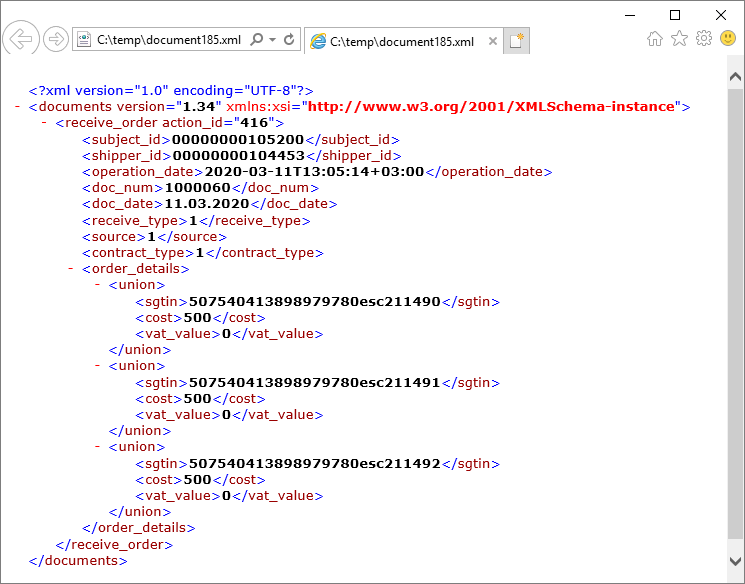745x584 pixels.
Task: Open the address bar autocomplete dropdown arrow
Action: (272, 40)
